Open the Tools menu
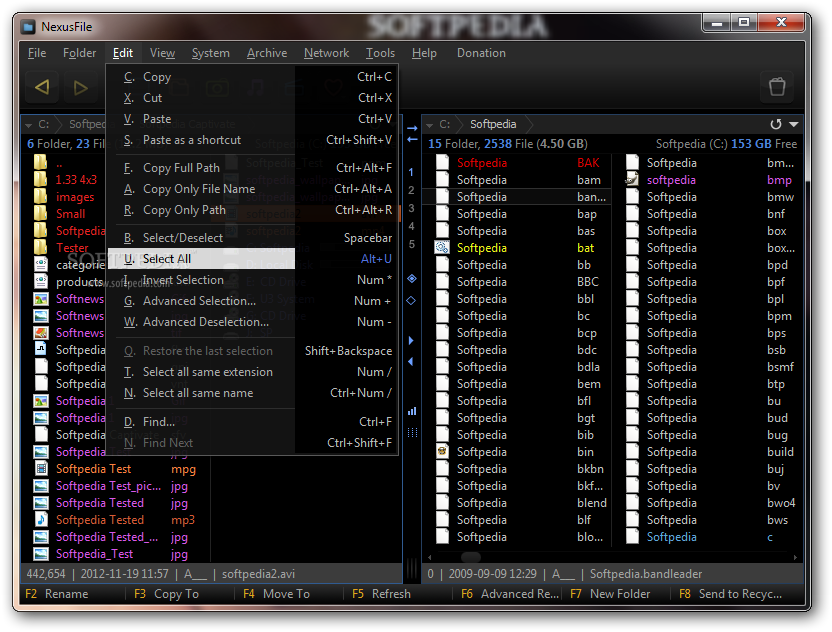832x632 pixels. pos(380,53)
